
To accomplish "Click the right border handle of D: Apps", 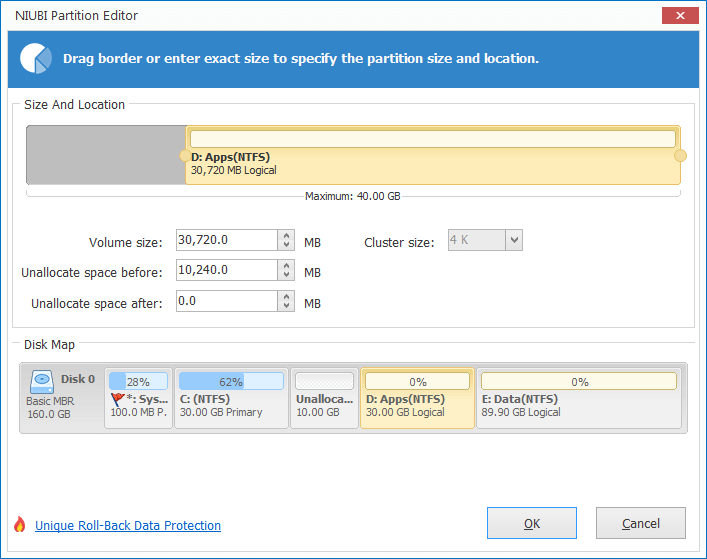I will (680, 156).
